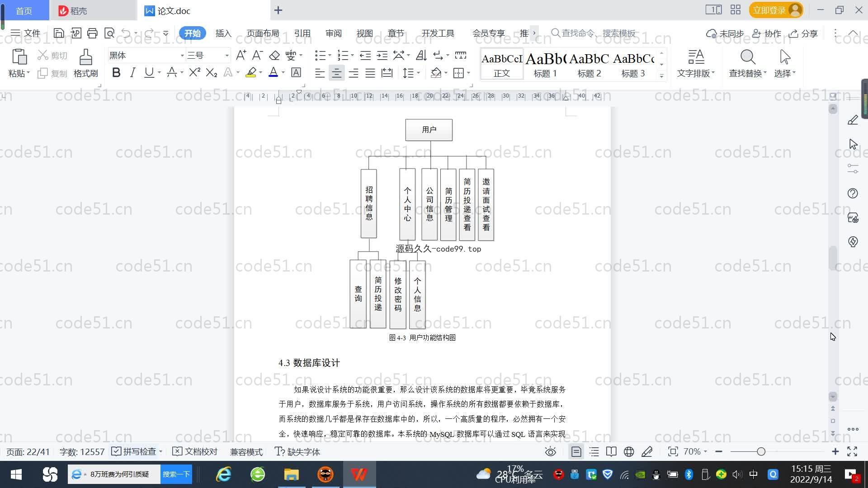The height and width of the screenshot is (488, 868).
Task: Click the Print icon in quick toolbar
Action: tap(92, 33)
